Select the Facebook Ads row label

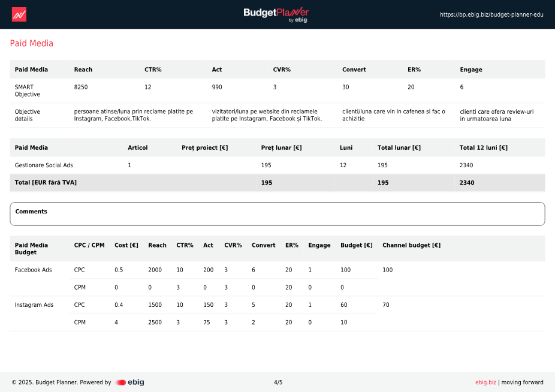pos(34,270)
